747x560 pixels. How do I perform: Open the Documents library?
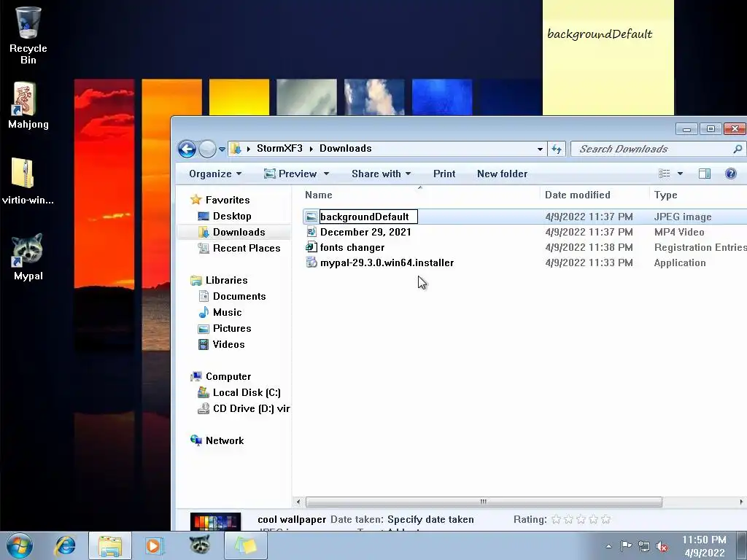click(x=239, y=296)
